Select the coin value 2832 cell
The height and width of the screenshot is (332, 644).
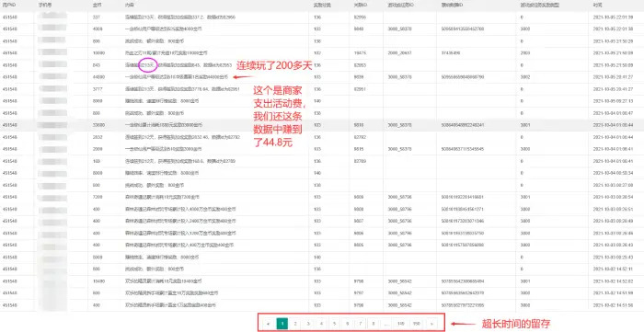tap(98, 137)
